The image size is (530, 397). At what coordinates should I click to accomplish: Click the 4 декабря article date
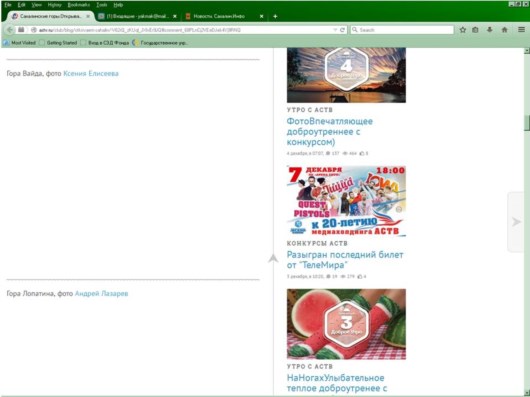(305, 153)
